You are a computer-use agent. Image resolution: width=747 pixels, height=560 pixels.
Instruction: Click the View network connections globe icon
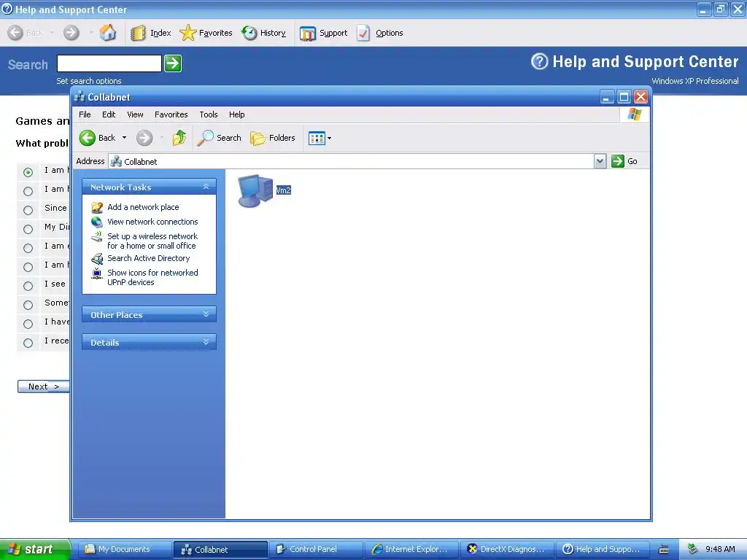point(97,222)
